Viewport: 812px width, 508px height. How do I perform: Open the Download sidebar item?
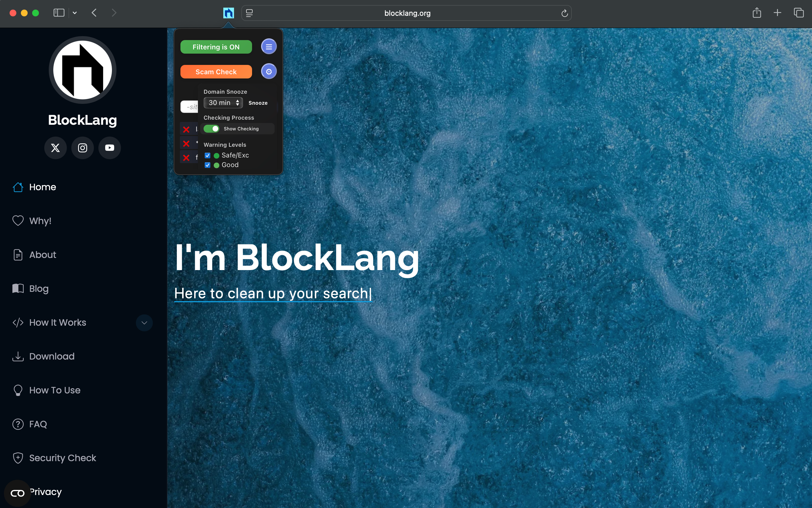(x=52, y=356)
